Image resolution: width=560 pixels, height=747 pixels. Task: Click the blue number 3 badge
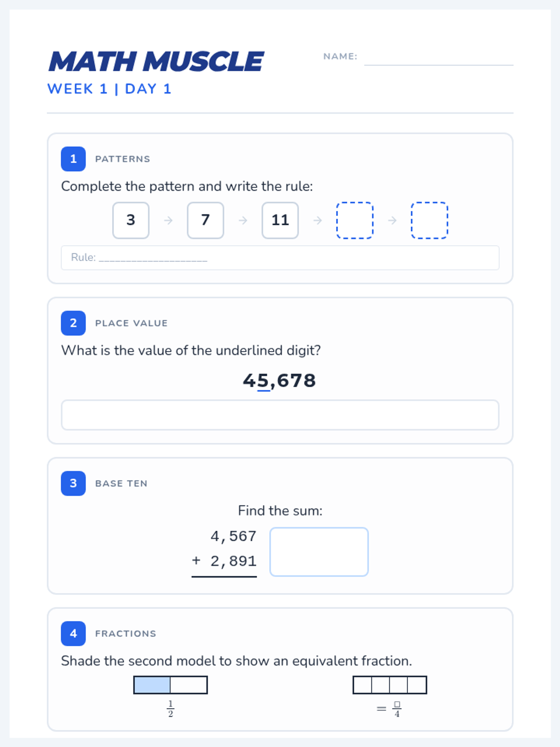(73, 483)
